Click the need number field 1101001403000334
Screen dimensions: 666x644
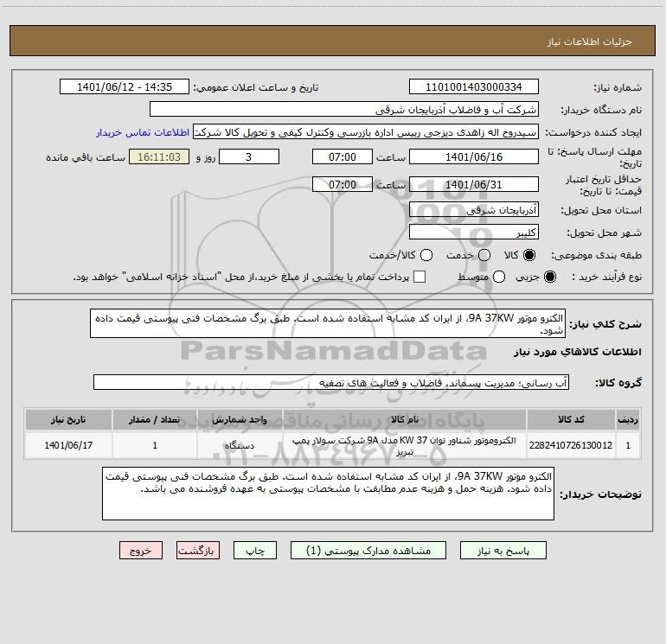coord(474,86)
